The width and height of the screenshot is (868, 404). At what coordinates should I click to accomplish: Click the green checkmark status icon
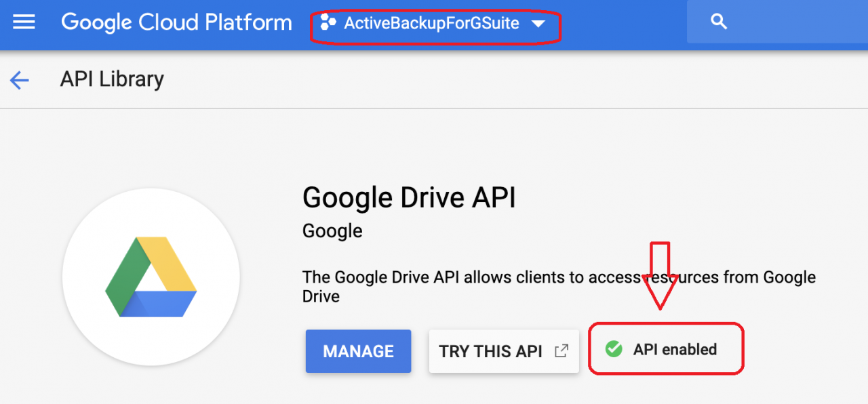point(614,349)
